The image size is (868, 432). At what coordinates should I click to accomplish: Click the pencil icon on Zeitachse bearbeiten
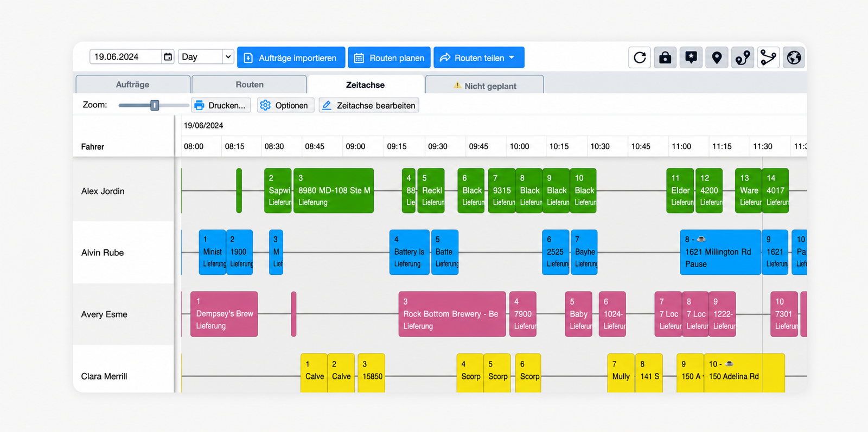pyautogui.click(x=327, y=105)
